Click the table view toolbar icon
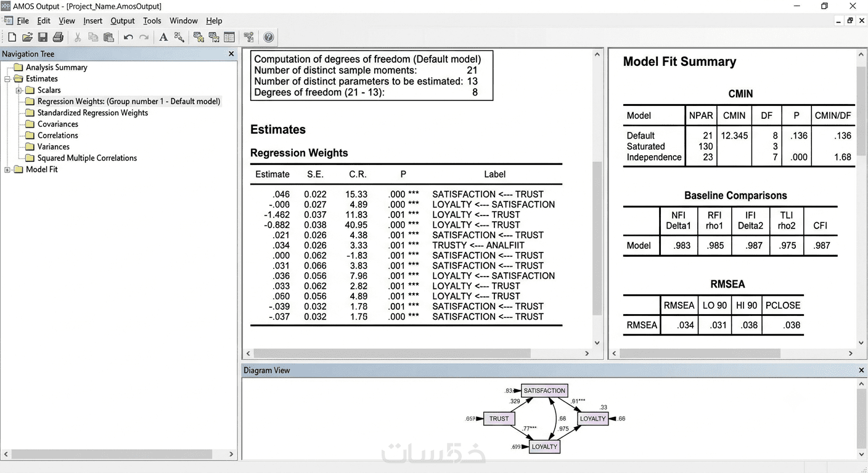 229,38
